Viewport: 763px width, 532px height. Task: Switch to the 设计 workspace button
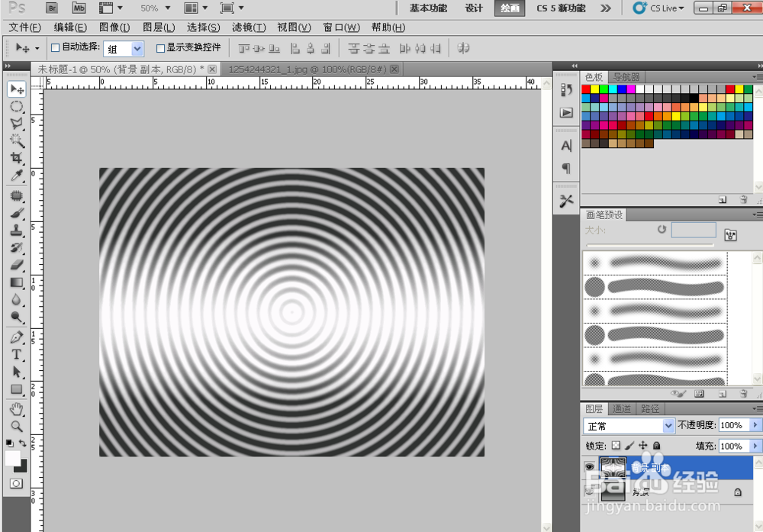tap(474, 8)
